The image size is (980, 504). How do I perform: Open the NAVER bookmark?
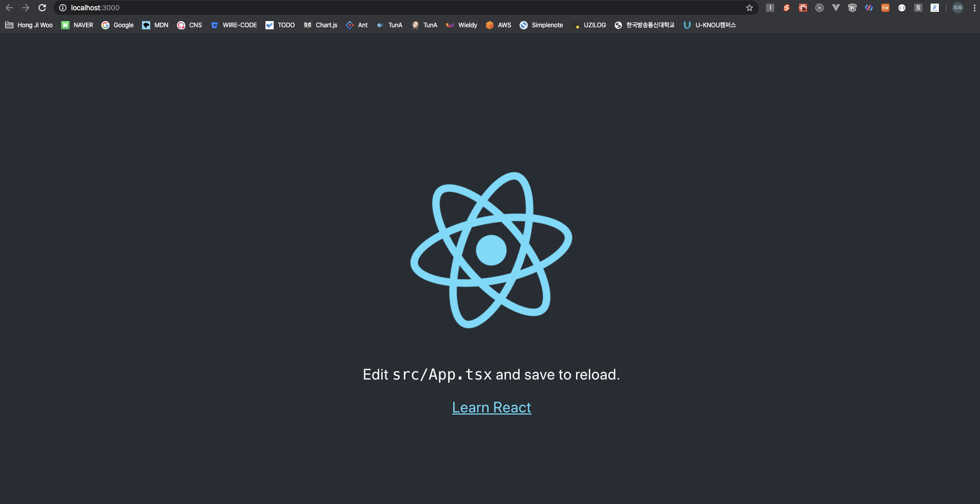pyautogui.click(x=77, y=25)
